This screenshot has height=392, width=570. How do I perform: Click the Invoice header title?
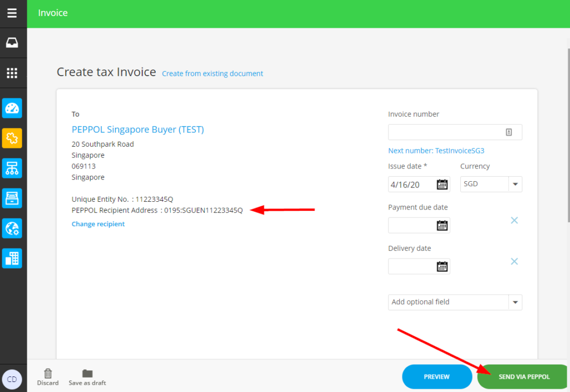click(53, 13)
